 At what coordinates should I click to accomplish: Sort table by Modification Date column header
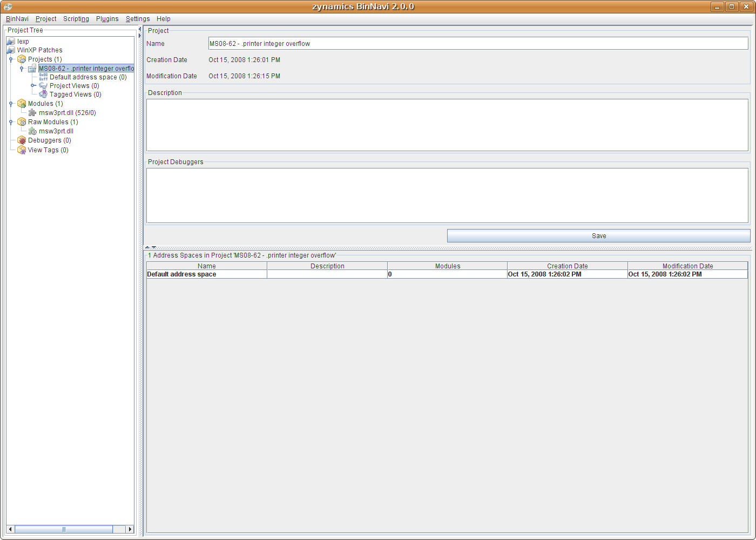pyautogui.click(x=688, y=266)
